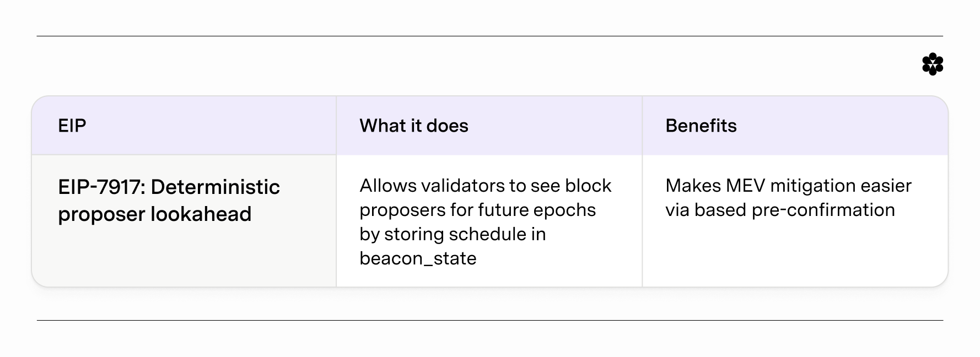Image resolution: width=980 pixels, height=357 pixels.
Task: Click the word "pre-confirmation" in Benefits cell
Action: 823,210
